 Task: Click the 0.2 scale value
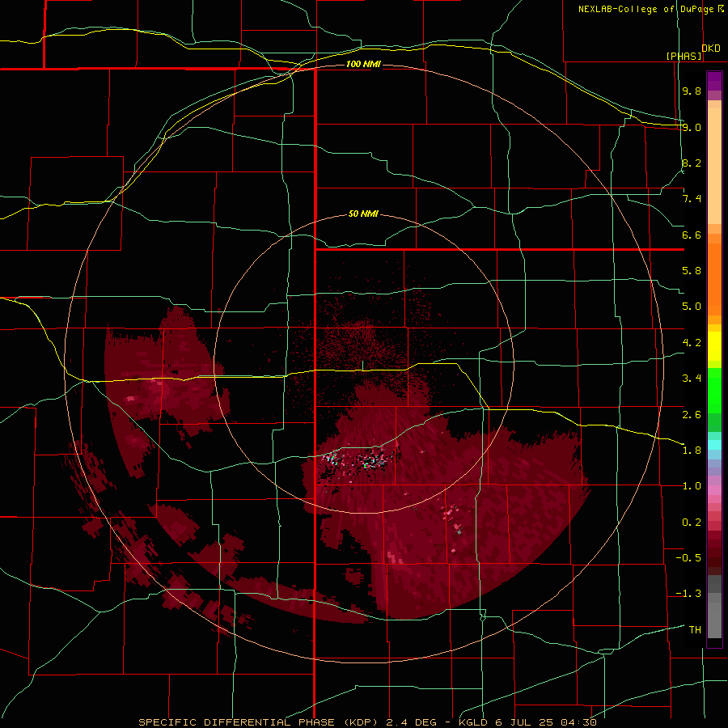(x=692, y=523)
